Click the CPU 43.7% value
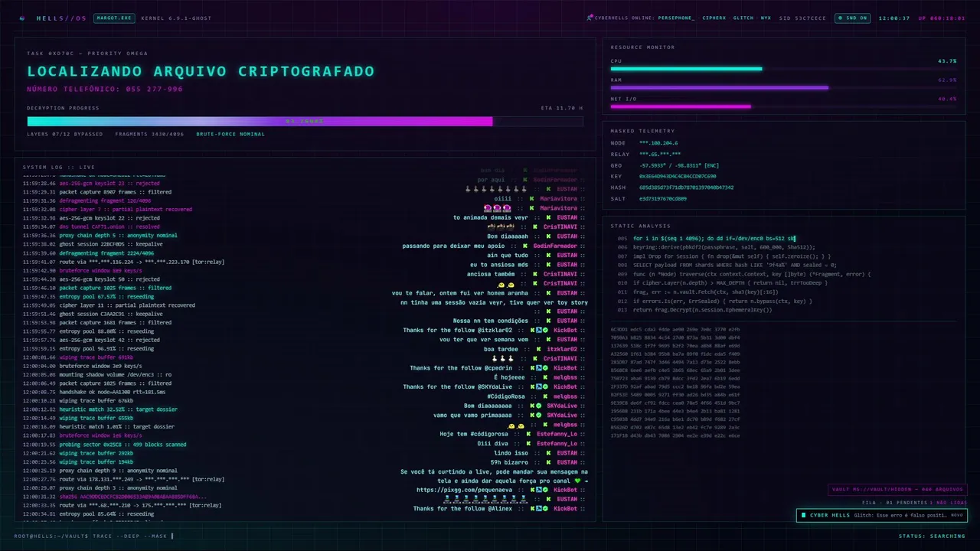This screenshot has width=980, height=551. 947,60
